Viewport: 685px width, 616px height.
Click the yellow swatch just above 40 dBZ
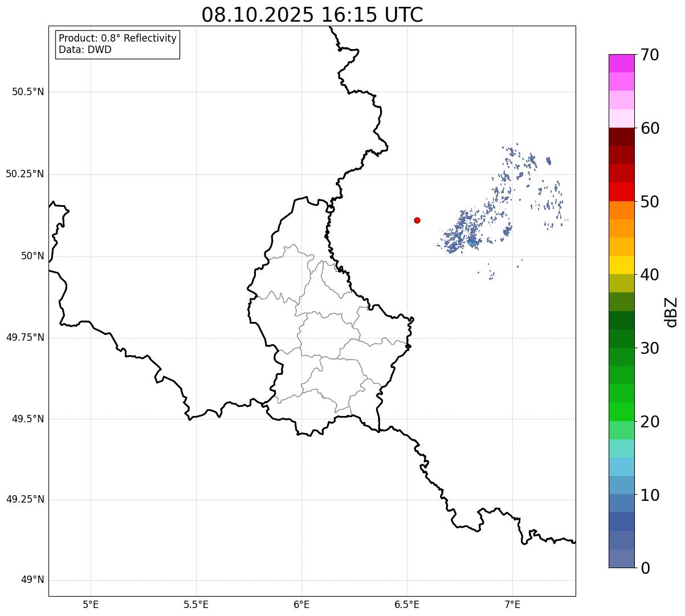tap(621, 265)
